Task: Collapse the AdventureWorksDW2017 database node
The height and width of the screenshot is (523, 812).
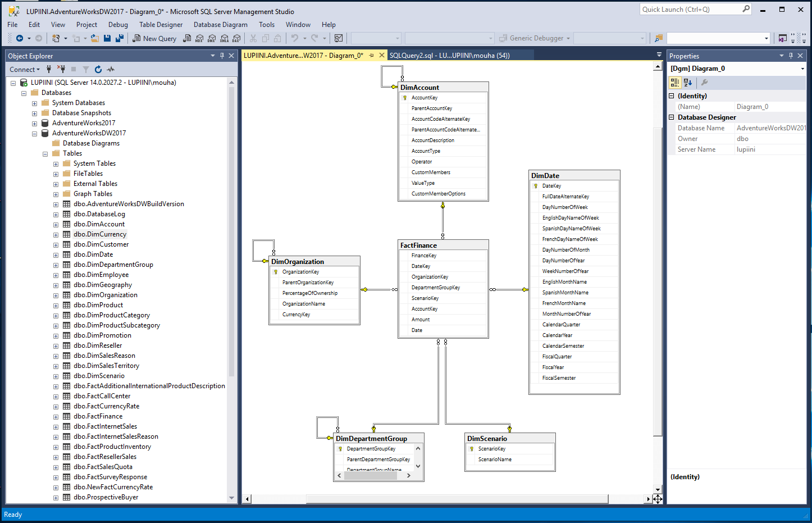Action: point(34,133)
